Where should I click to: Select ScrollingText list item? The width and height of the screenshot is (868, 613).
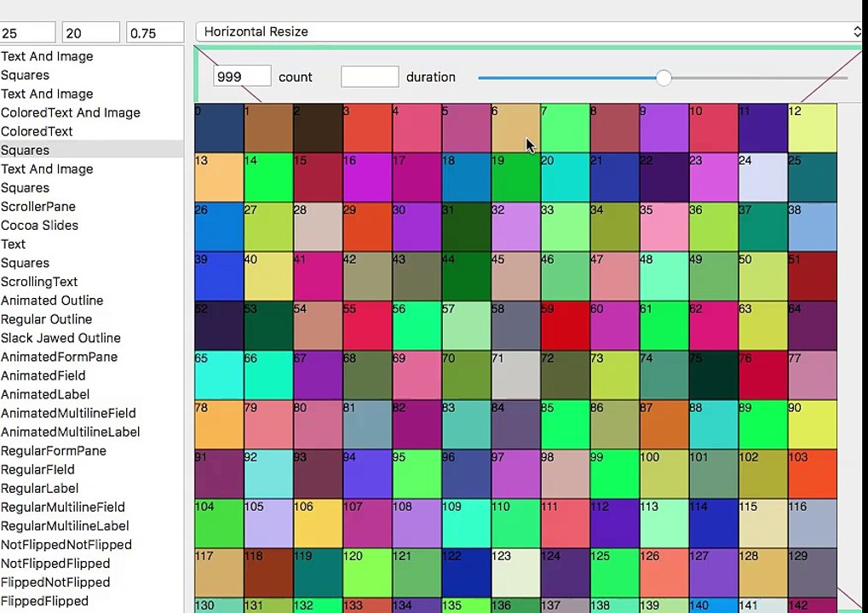pyautogui.click(x=91, y=282)
